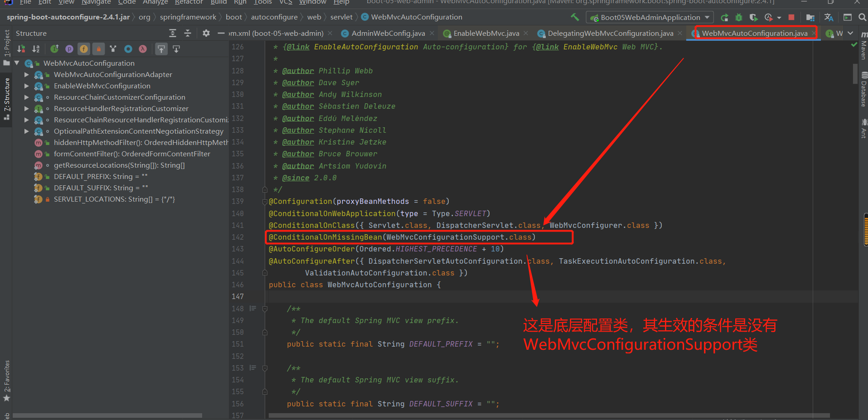The width and height of the screenshot is (868, 420).
Task: Click the editor vertical scrollbar thumb
Action: click(x=855, y=73)
